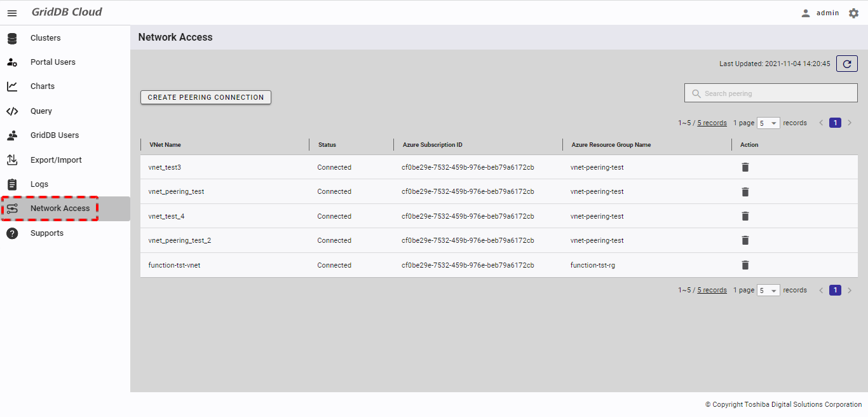Go to next page in top pagination
Screen dimensions: 868x417
tap(850, 123)
